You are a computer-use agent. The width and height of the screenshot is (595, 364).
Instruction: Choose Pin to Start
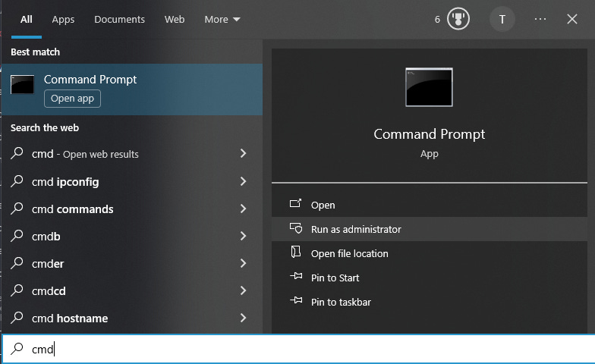[x=430, y=278]
